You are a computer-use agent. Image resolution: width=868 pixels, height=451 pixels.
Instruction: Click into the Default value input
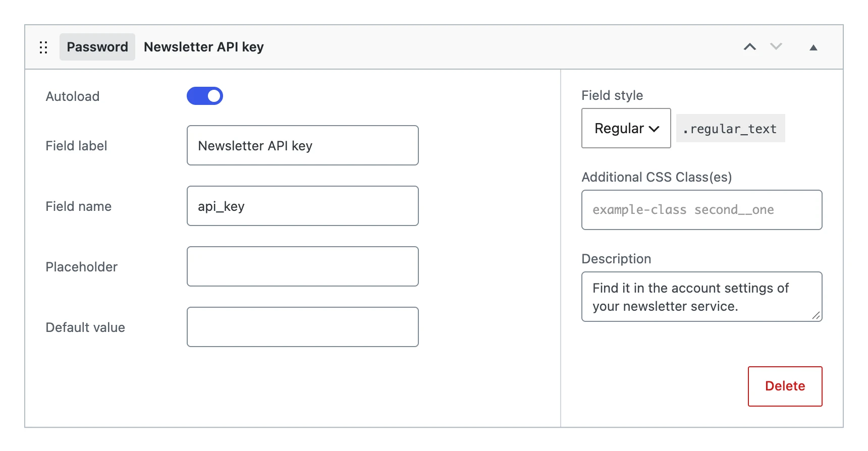(303, 327)
